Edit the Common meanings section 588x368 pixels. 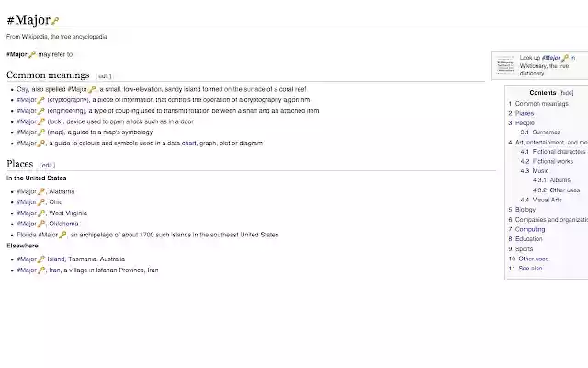pyautogui.click(x=104, y=76)
